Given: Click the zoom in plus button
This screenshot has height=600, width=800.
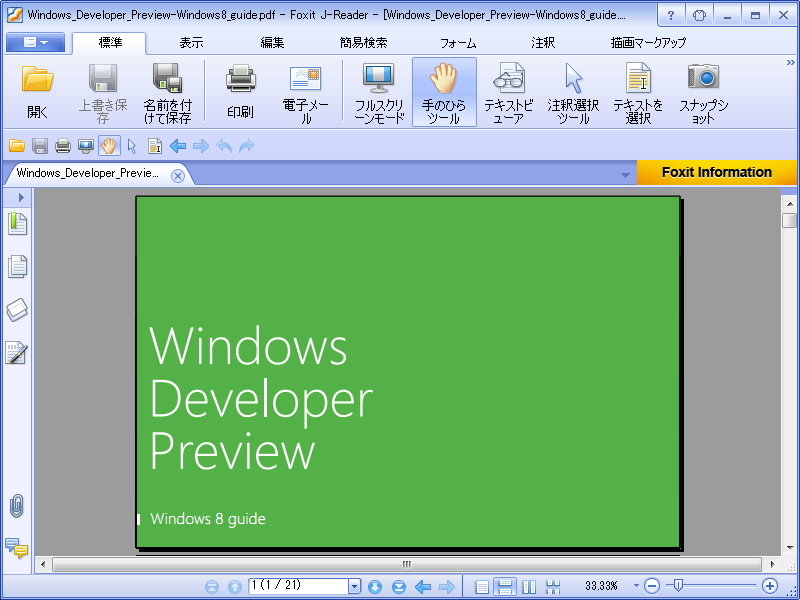Looking at the screenshot, I should [769, 586].
